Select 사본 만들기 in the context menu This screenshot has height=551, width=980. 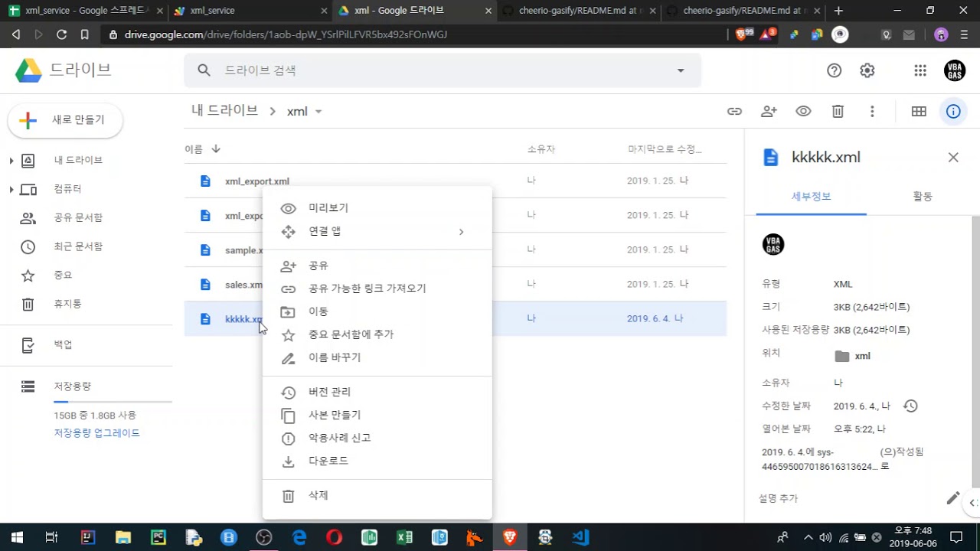click(377, 415)
